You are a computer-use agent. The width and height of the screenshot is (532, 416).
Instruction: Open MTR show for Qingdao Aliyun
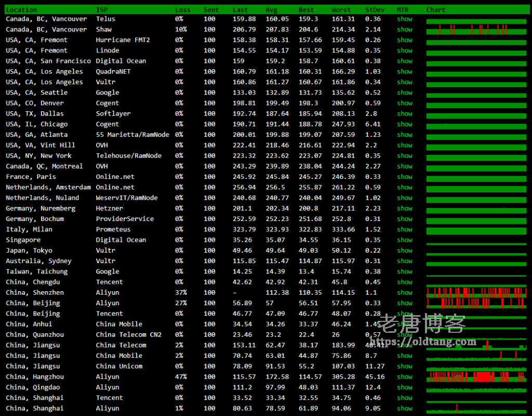404,387
